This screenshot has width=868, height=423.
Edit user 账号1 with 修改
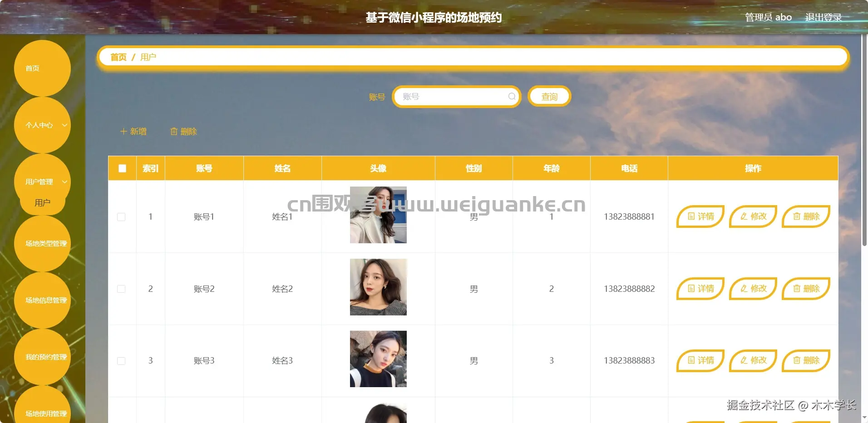click(753, 216)
